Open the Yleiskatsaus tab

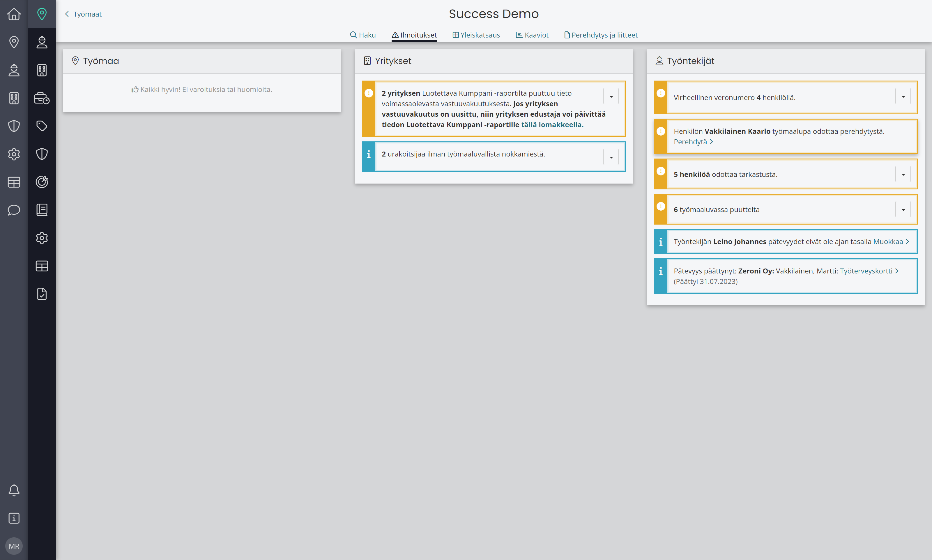[x=476, y=35]
